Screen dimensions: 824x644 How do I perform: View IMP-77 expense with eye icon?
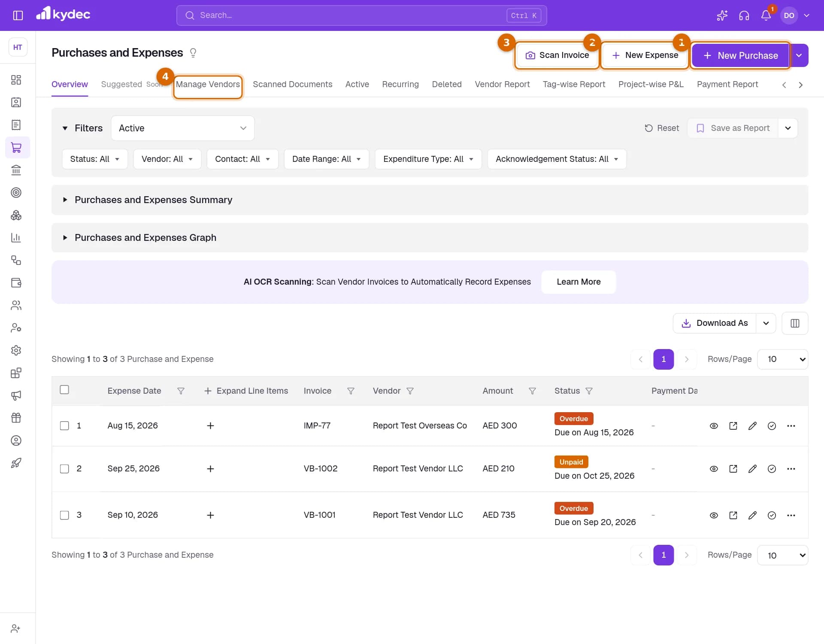tap(714, 426)
